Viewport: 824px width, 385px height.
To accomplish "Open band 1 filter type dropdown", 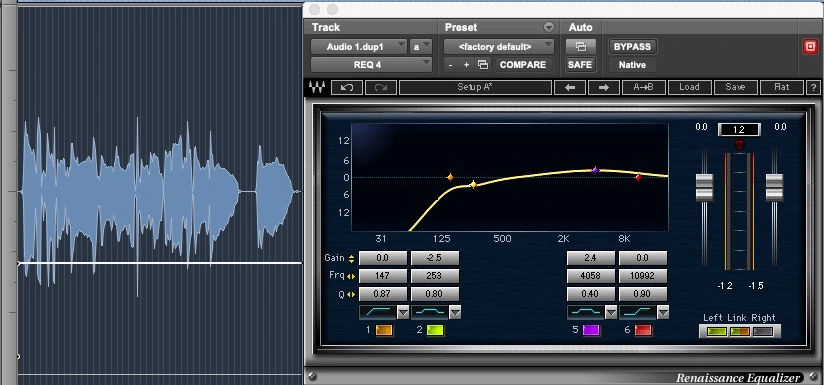I will (x=403, y=313).
